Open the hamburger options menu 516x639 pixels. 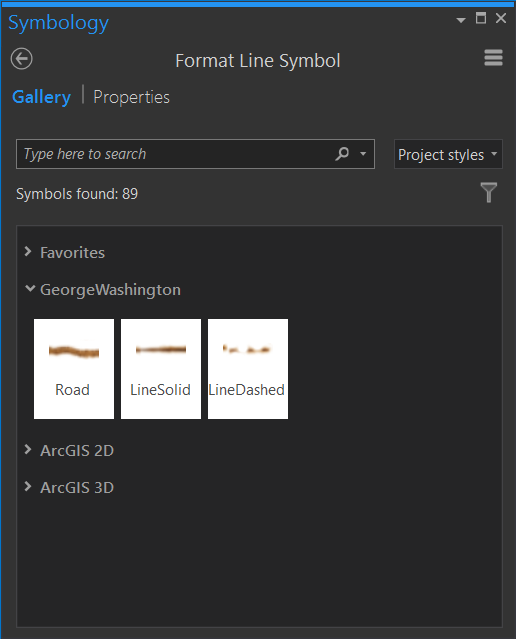[x=493, y=57]
